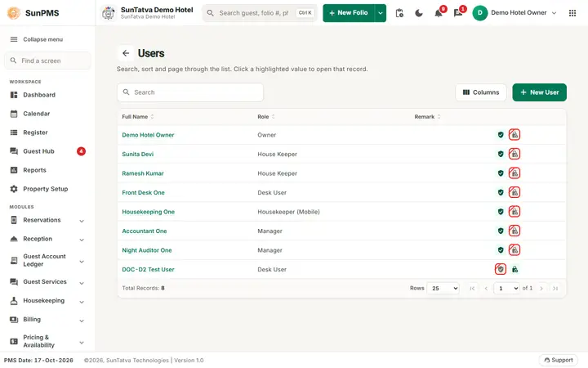Open the Rows per page dropdown
Screen dimensions: 588x368
(443, 289)
